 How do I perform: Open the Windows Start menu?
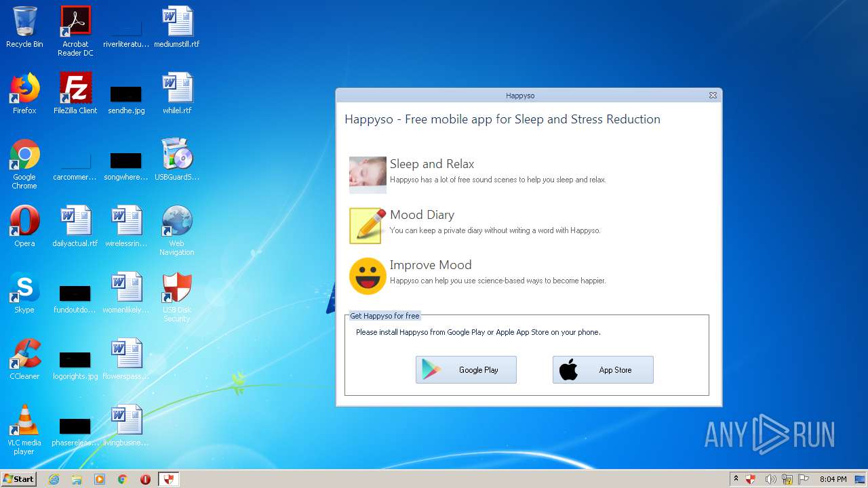click(x=19, y=479)
